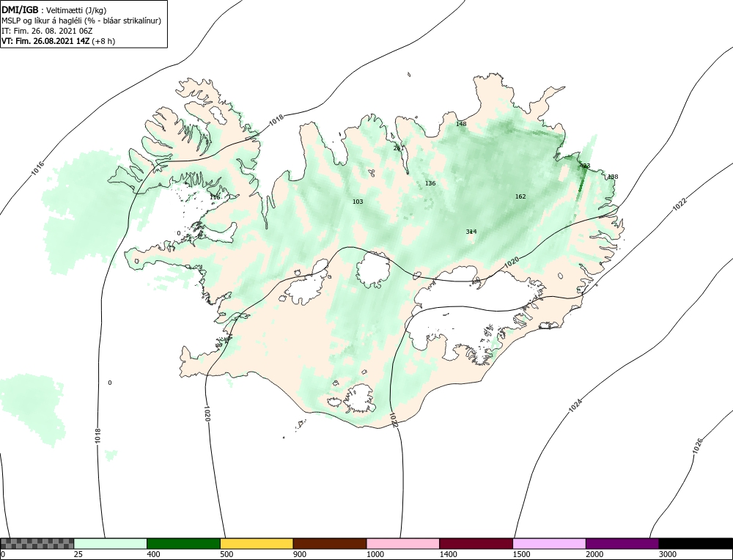Click the map value '136'
This screenshot has width=733, height=560.
430,183
